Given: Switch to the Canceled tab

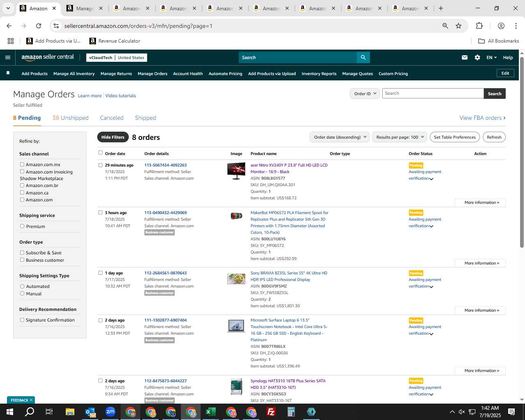Looking at the screenshot, I should pyautogui.click(x=112, y=118).
